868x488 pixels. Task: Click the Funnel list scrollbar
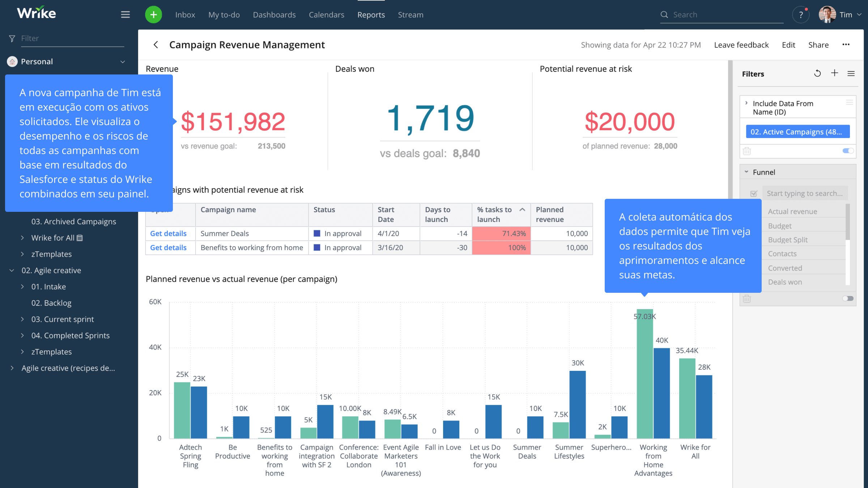848,222
